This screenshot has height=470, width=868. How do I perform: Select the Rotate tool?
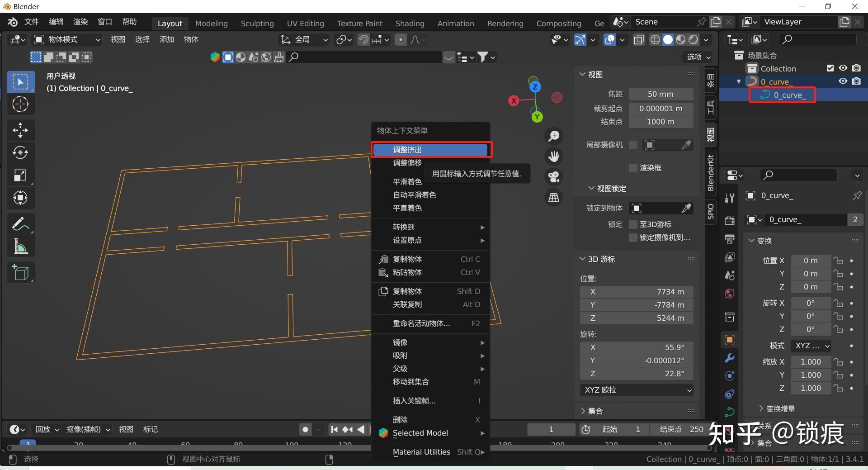click(x=20, y=152)
